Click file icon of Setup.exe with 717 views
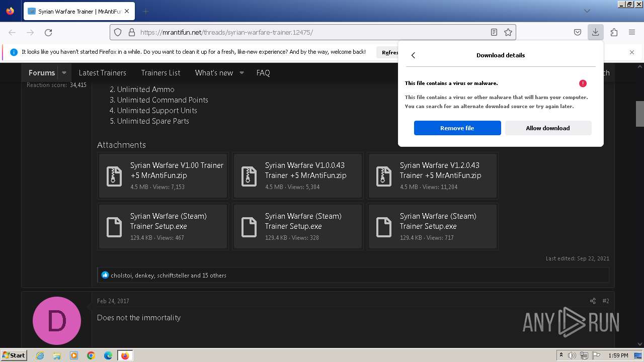This screenshot has height=362, width=644. point(384,227)
